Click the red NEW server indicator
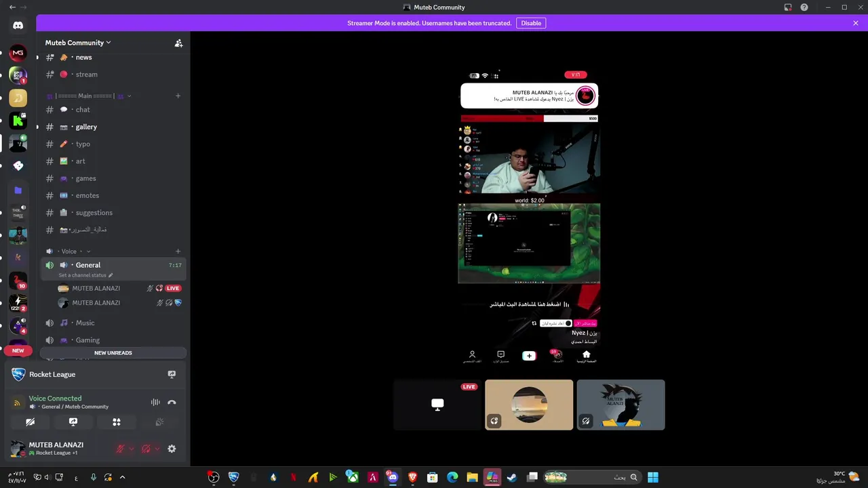The height and width of the screenshot is (488, 868). pyautogui.click(x=18, y=350)
